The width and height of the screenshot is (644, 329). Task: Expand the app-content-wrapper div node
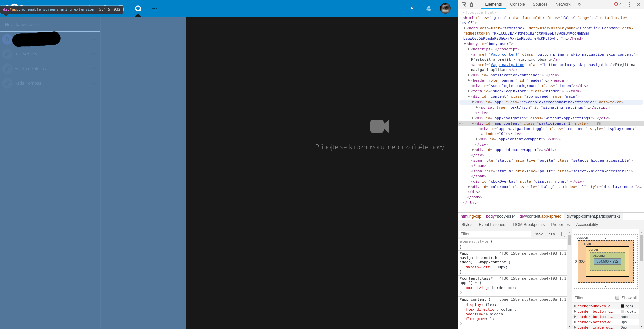pyautogui.click(x=477, y=139)
